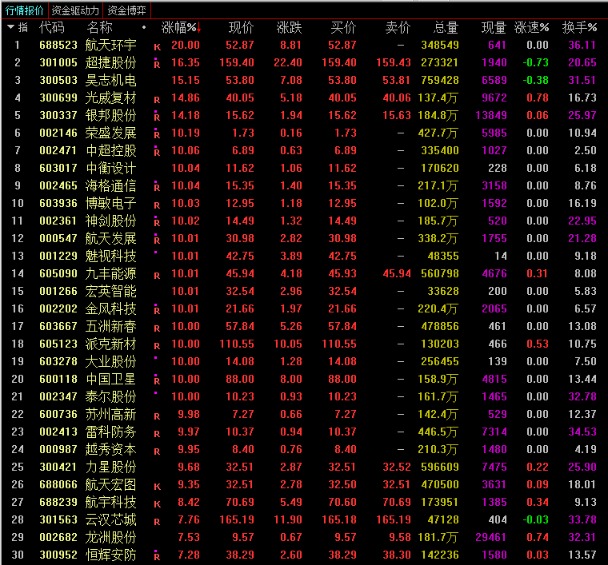The height and width of the screenshot is (565, 608).
Task: Click the dot separator after 名称 header
Action: click(x=144, y=28)
